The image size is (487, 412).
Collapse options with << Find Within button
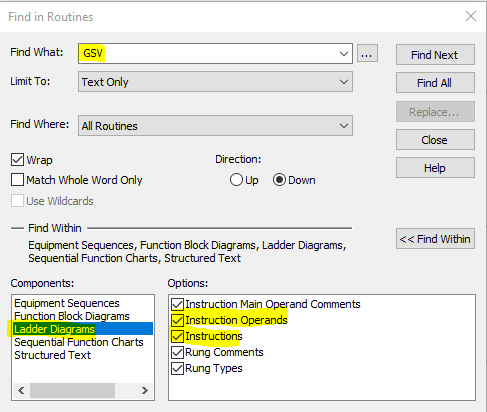coord(435,239)
